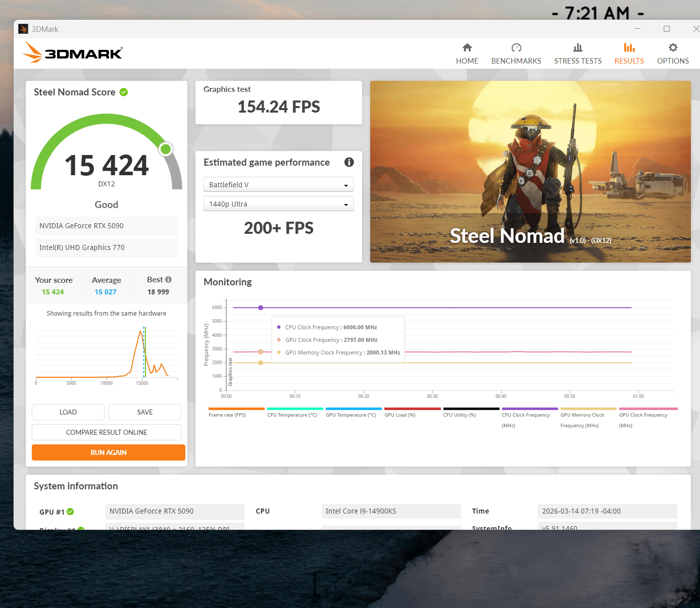This screenshot has width=700, height=608.
Task: Click GPU Load (%) red legend swatch
Action: (412, 409)
